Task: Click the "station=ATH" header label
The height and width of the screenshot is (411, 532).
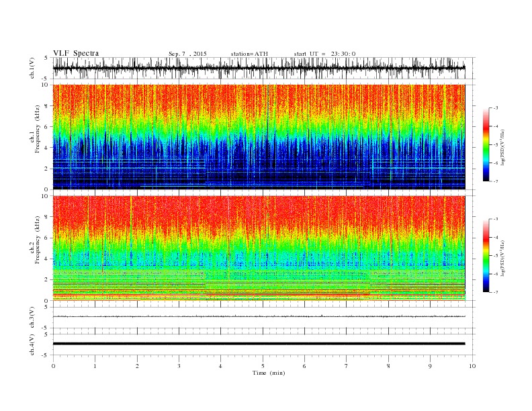Action: [x=249, y=54]
